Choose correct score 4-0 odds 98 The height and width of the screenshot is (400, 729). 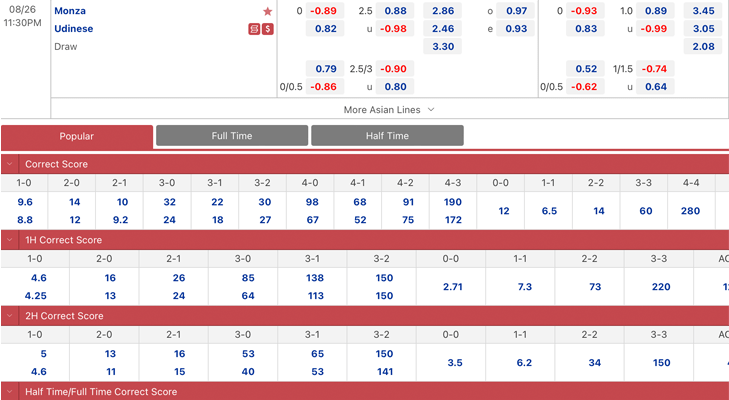[312, 202]
